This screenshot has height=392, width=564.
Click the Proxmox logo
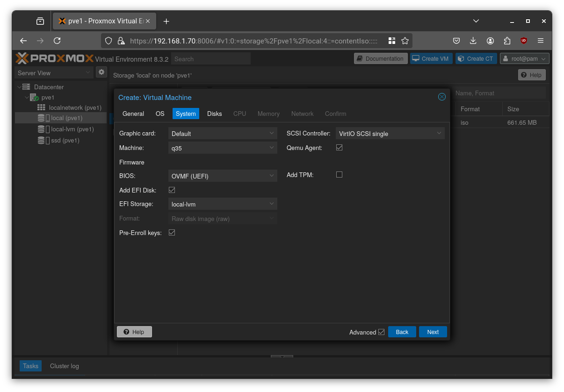tap(53, 58)
